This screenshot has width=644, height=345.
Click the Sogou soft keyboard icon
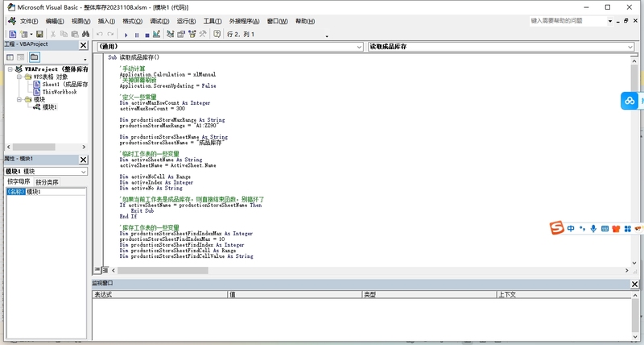tap(605, 229)
